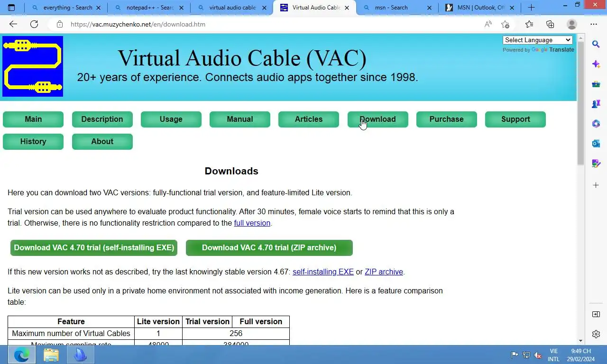
Task: Open sidebar Tools briefcase icon
Action: tap(596, 84)
